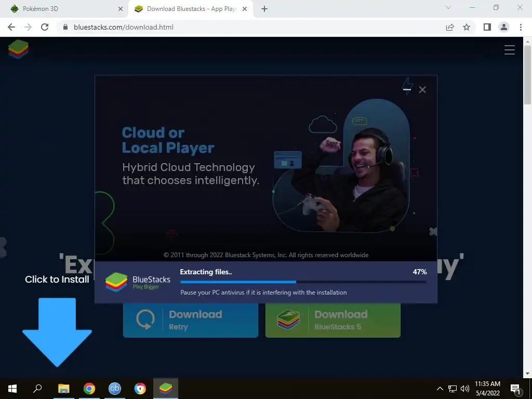This screenshot has width=532, height=399.
Task: Go forward to the next page
Action: tap(28, 27)
